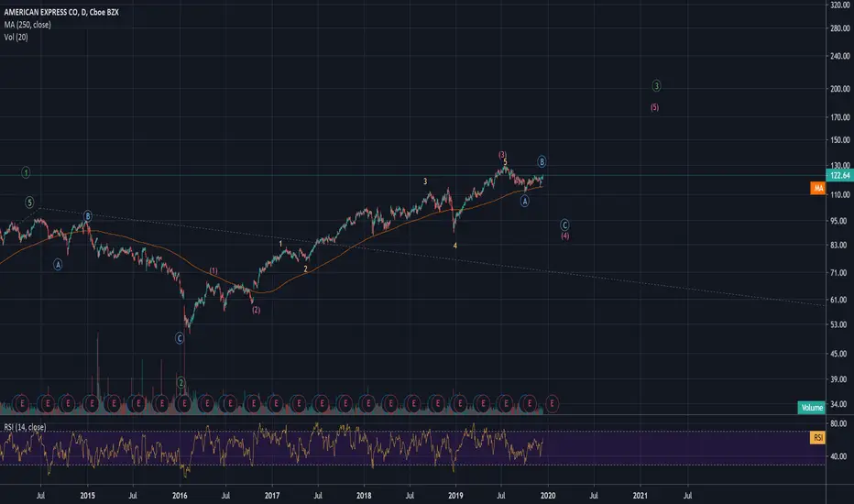The width and height of the screenshot is (854, 504).
Task: Select the blue circled A label on the MA line in late 2019
Action: pos(524,201)
